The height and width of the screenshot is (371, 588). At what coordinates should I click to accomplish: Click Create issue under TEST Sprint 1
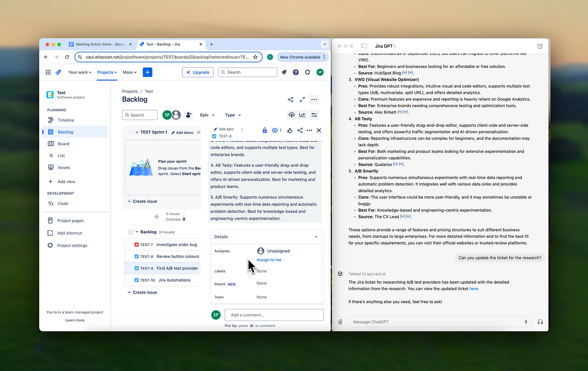point(142,201)
